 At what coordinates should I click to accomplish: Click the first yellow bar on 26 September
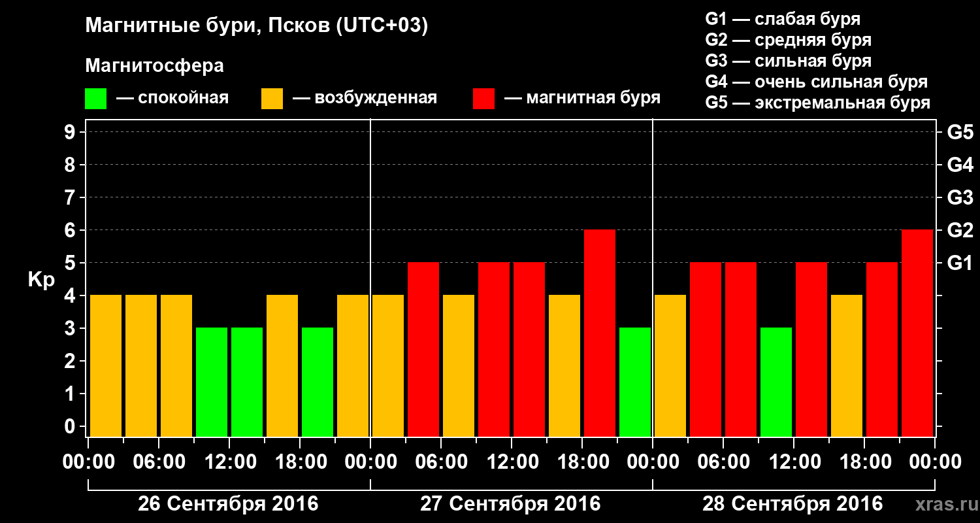click(106, 365)
